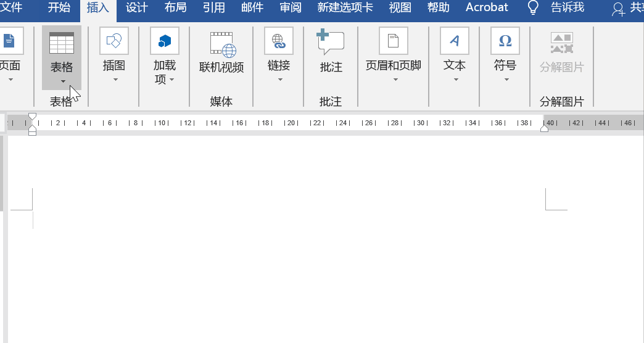Click the 表格 table grid icon

62,43
